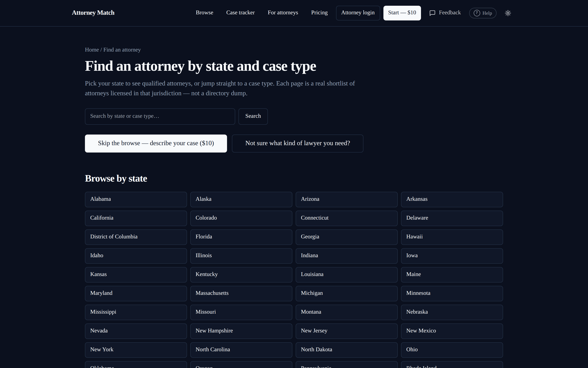This screenshot has height=368, width=588.
Task: Click Skip the browse — describe your case
Action: click(x=156, y=143)
